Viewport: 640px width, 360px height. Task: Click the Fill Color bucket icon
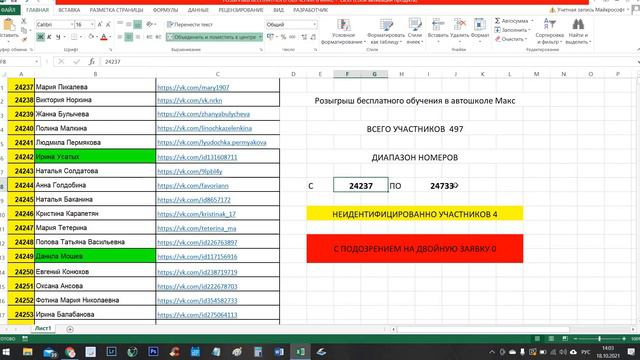pos(91,37)
